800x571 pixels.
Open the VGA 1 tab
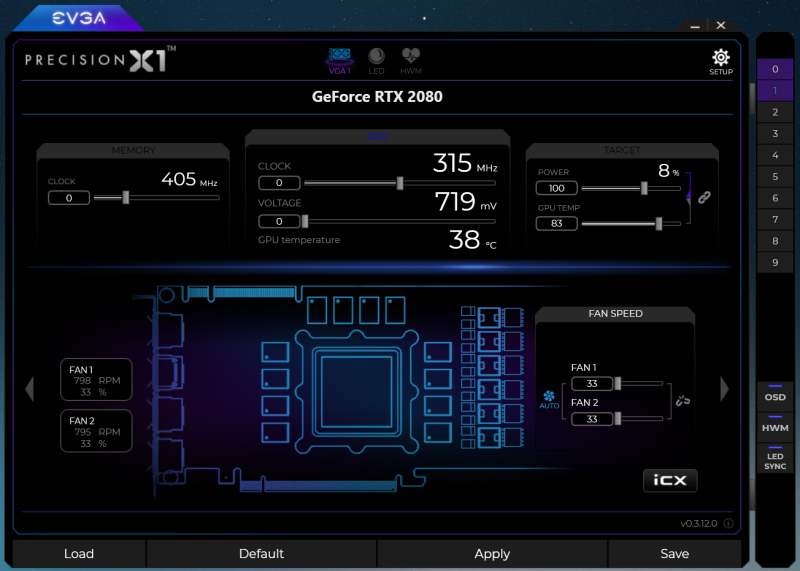[x=339, y=61]
